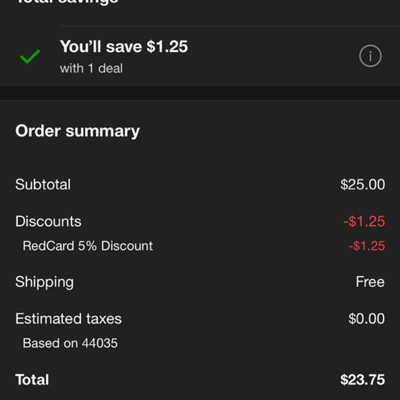
Task: Tap the dark divider between sections
Action: [x=200, y=93]
